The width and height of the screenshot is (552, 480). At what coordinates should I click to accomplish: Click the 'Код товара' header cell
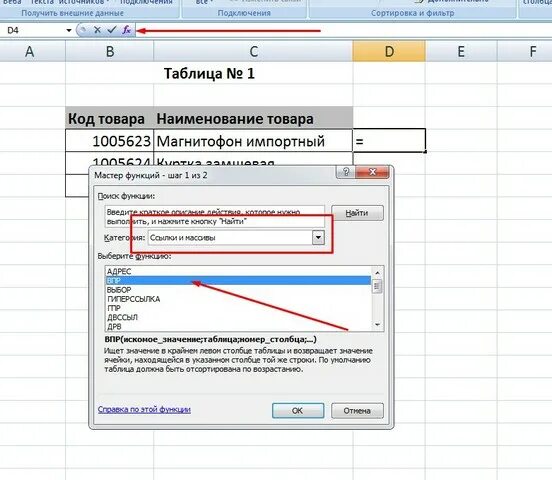coord(109,118)
